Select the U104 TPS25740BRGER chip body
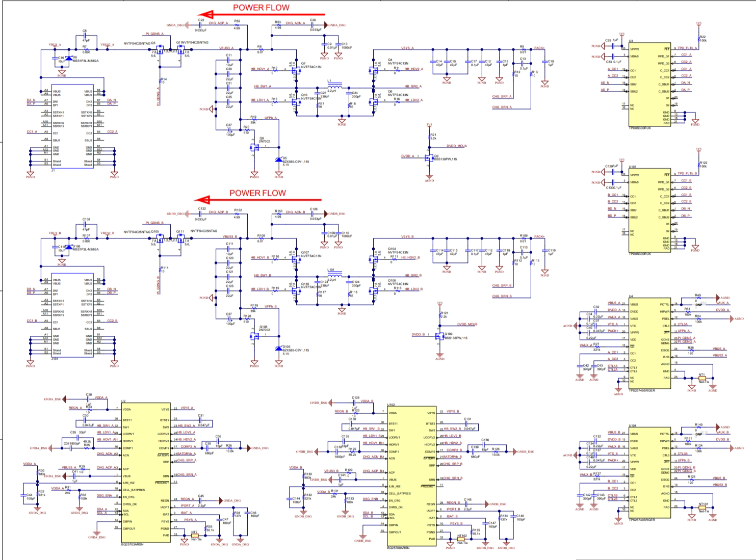Image resolution: width=756 pixels, height=560 pixels. click(x=649, y=474)
